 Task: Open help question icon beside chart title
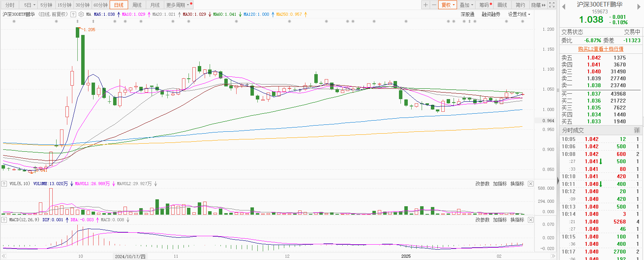[73, 14]
